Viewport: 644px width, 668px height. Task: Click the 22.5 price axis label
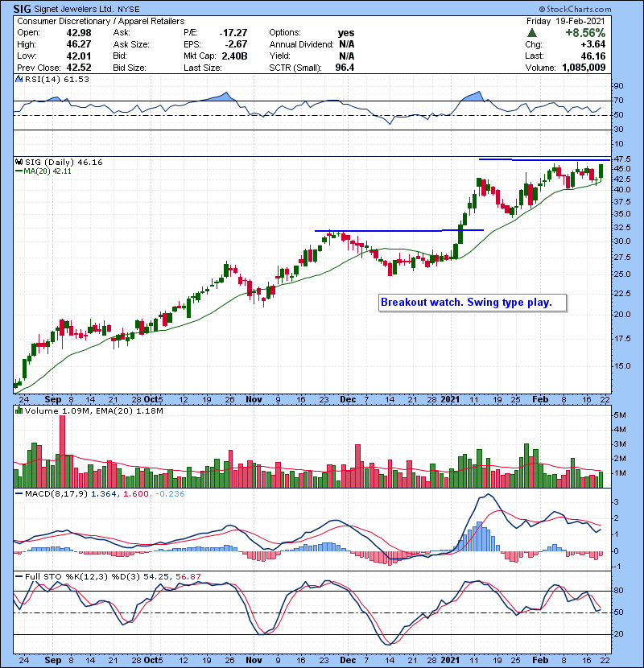pos(622,294)
